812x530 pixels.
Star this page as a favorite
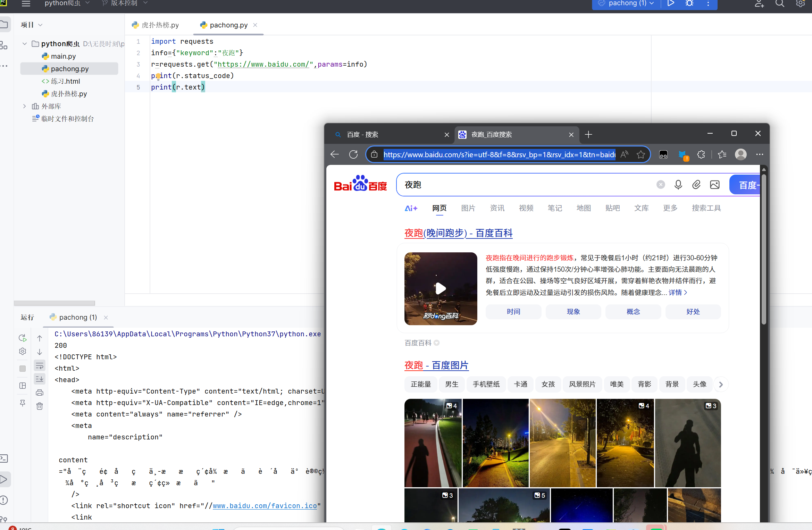point(641,154)
